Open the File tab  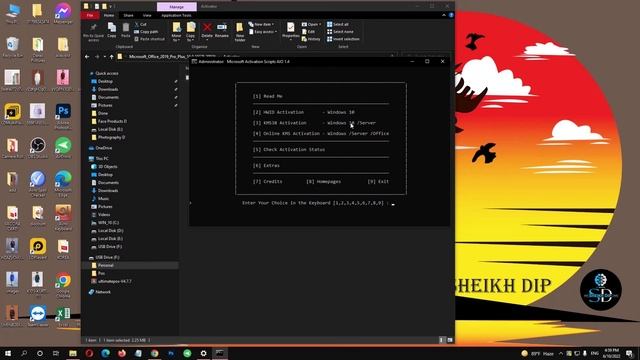[x=90, y=16]
